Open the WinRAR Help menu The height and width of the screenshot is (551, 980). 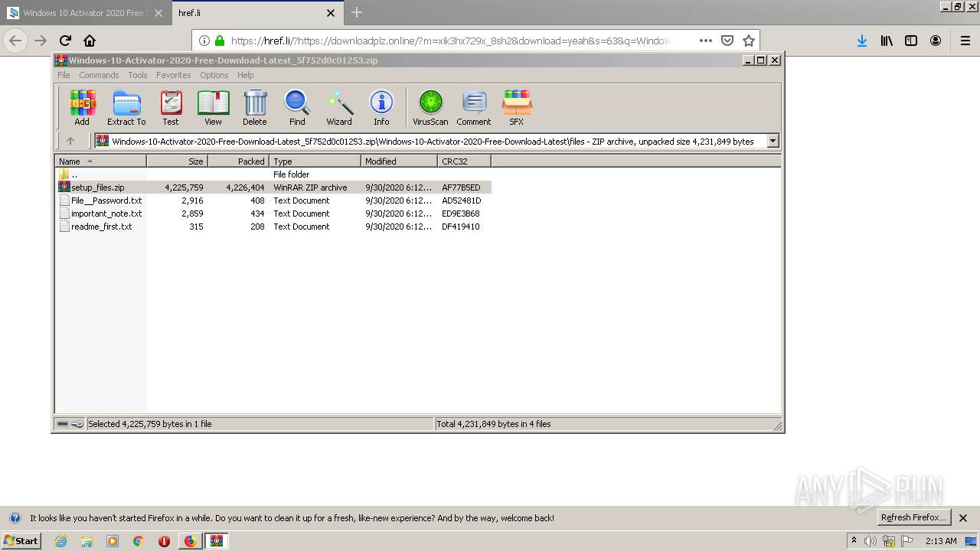245,75
